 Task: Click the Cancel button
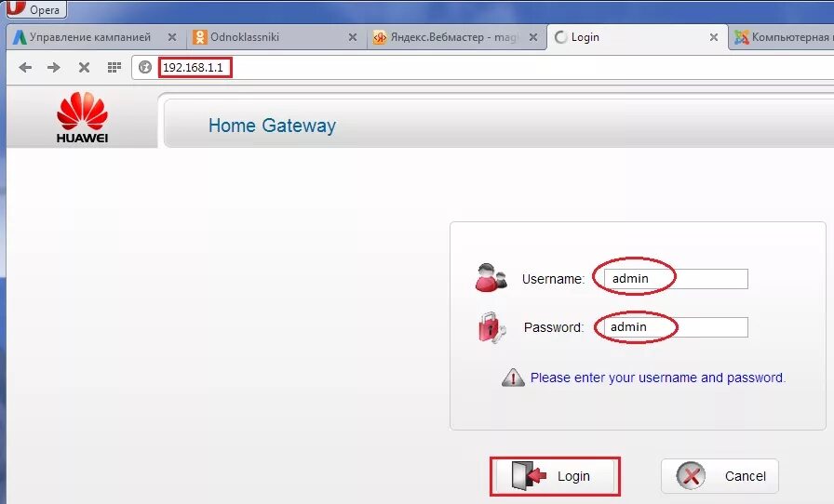point(720,476)
